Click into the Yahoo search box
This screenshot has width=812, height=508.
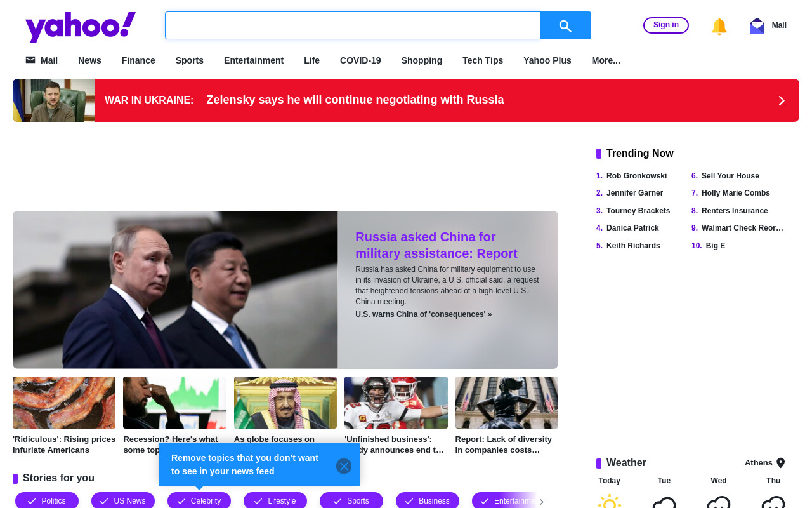tap(353, 25)
